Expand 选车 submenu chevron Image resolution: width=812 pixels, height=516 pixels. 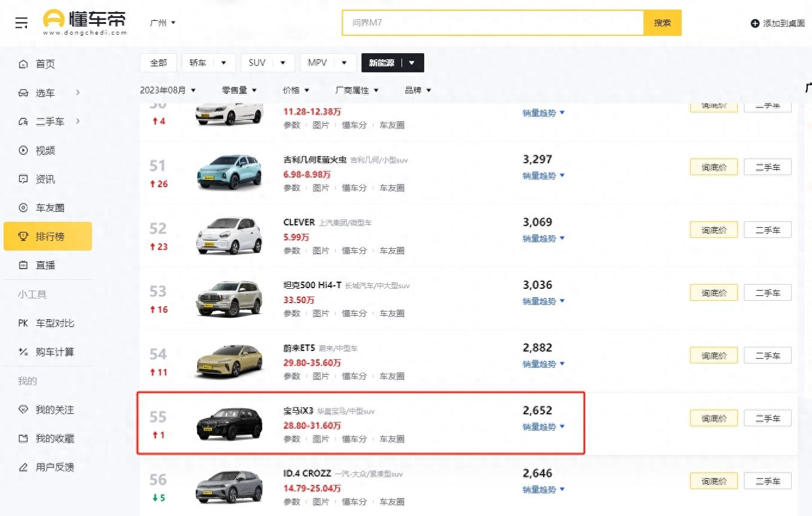coord(78,93)
